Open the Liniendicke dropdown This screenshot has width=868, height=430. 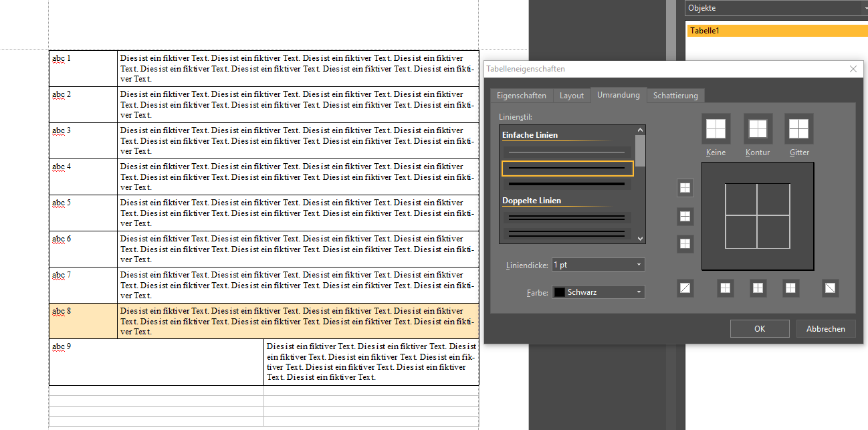point(599,265)
